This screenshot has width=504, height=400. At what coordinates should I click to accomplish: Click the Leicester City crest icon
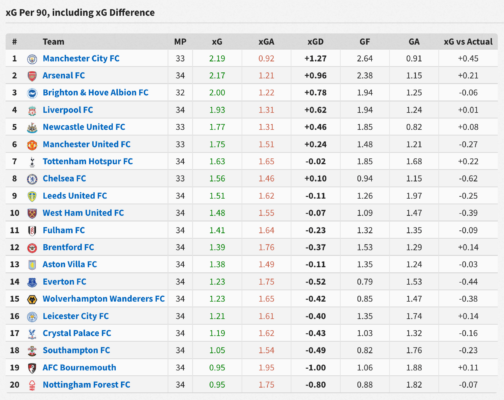pos(32,316)
